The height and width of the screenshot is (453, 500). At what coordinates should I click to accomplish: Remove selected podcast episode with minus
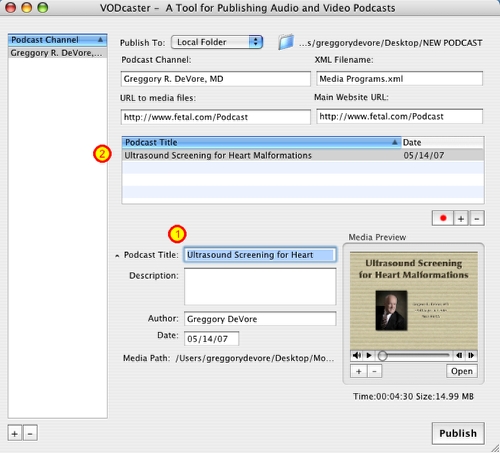coord(477,219)
